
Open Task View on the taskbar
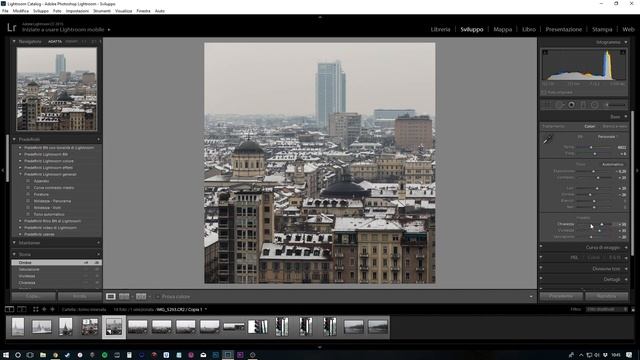click(30, 355)
